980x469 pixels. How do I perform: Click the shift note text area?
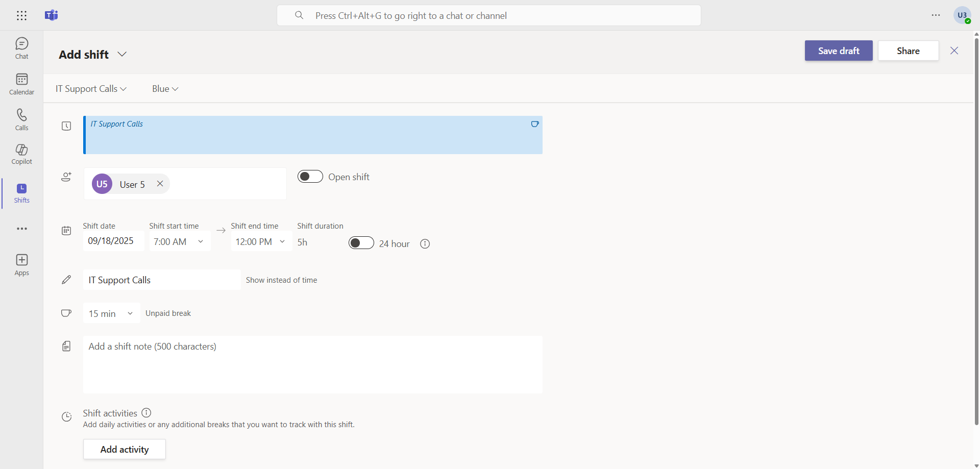(x=312, y=364)
